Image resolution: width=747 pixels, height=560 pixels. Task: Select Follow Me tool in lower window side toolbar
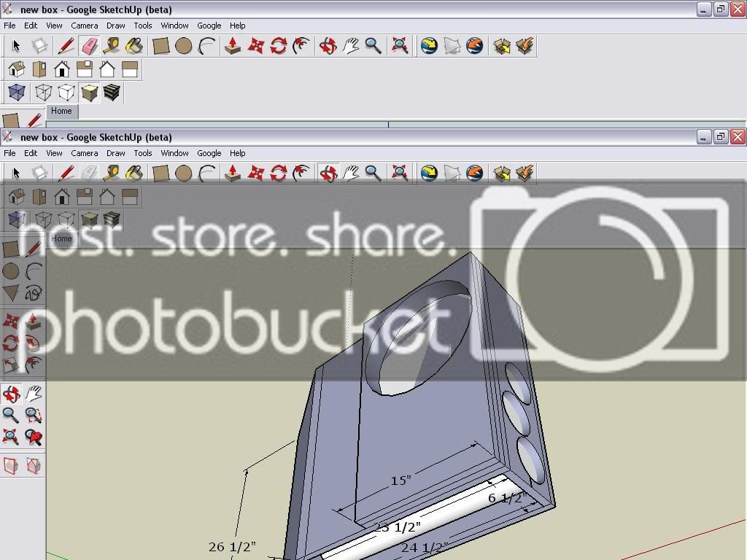[34, 343]
